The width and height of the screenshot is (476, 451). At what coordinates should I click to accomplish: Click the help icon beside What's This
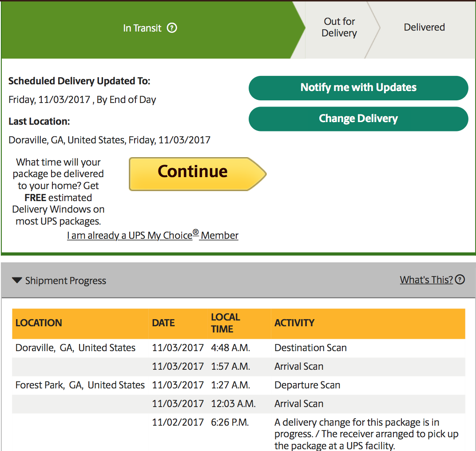click(460, 279)
